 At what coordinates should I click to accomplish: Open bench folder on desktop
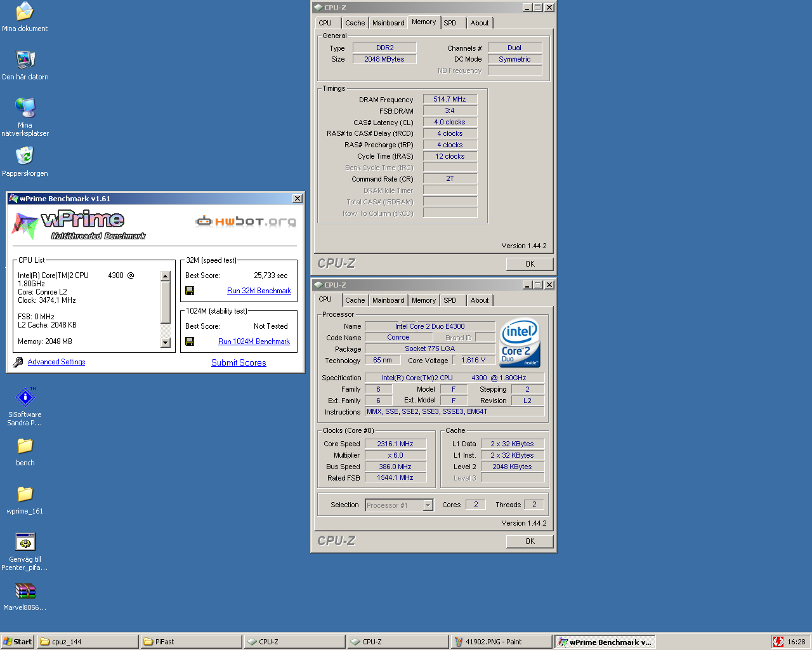[25, 451]
